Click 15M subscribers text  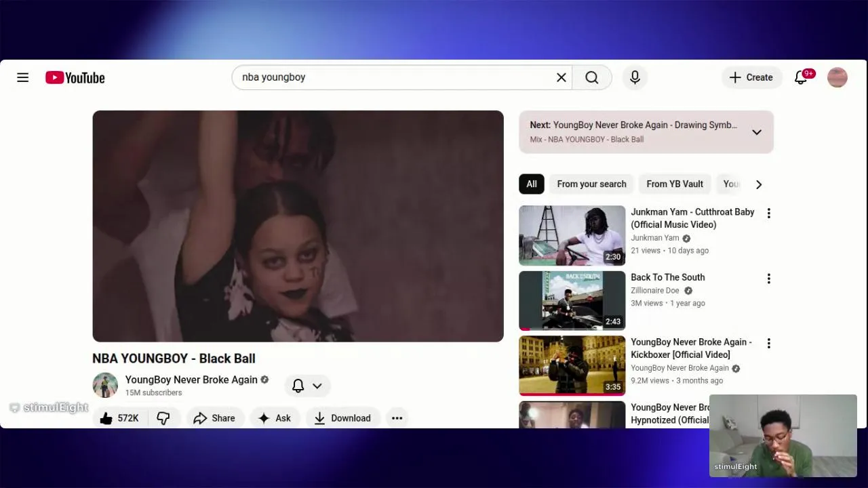(x=154, y=393)
